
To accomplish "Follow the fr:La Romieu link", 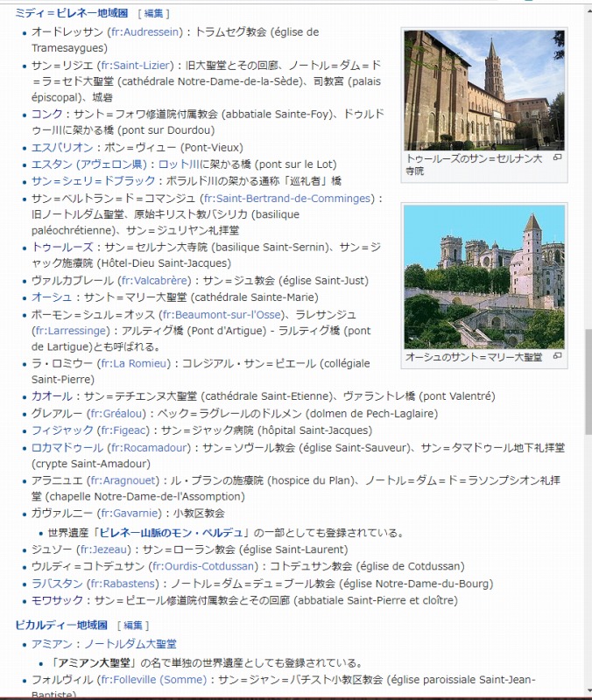I will tap(134, 363).
